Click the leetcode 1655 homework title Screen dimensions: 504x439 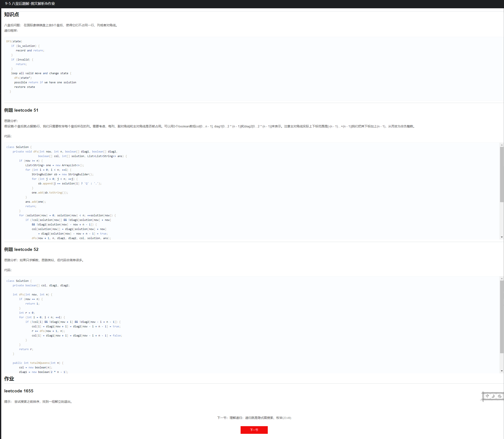19,391
